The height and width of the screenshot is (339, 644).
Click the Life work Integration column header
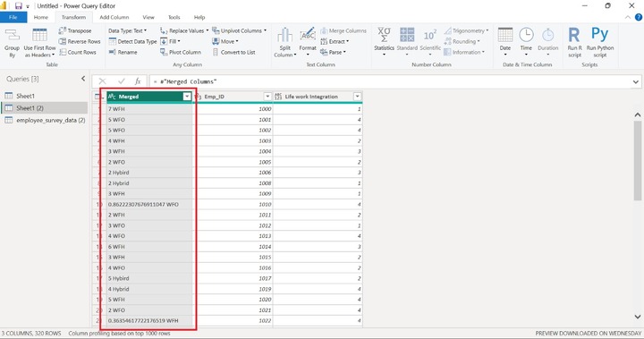[311, 97]
